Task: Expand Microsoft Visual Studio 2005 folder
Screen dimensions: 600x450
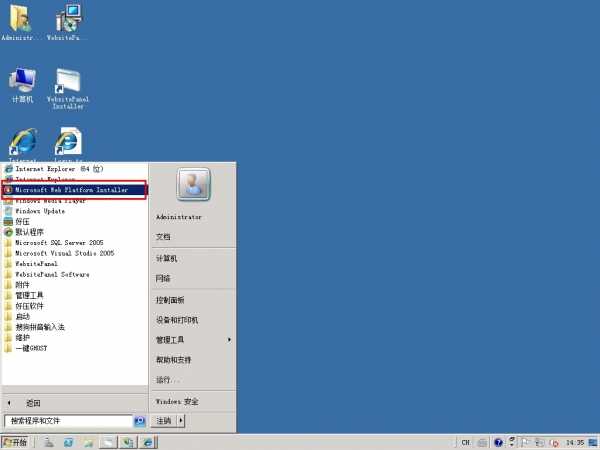Action: (74, 253)
